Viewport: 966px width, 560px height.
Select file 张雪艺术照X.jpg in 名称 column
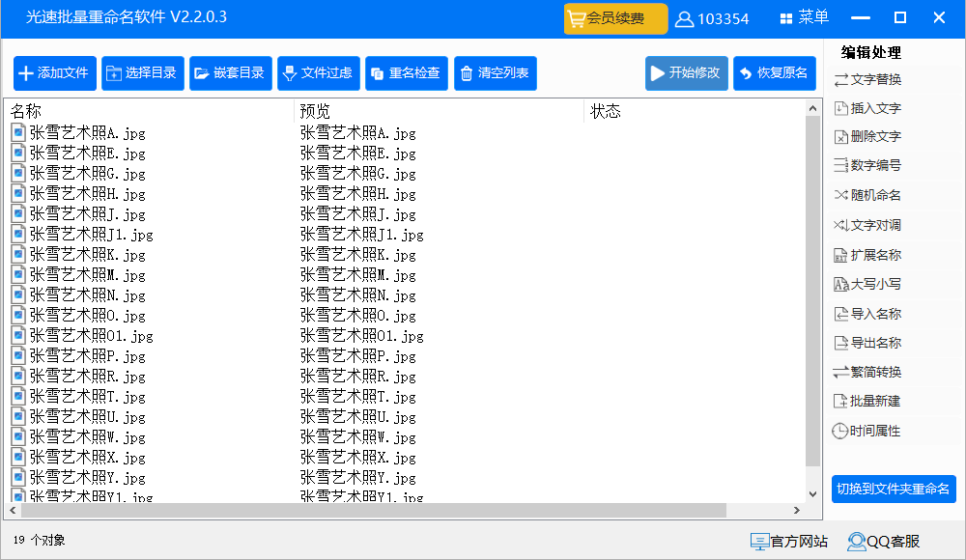point(88,459)
